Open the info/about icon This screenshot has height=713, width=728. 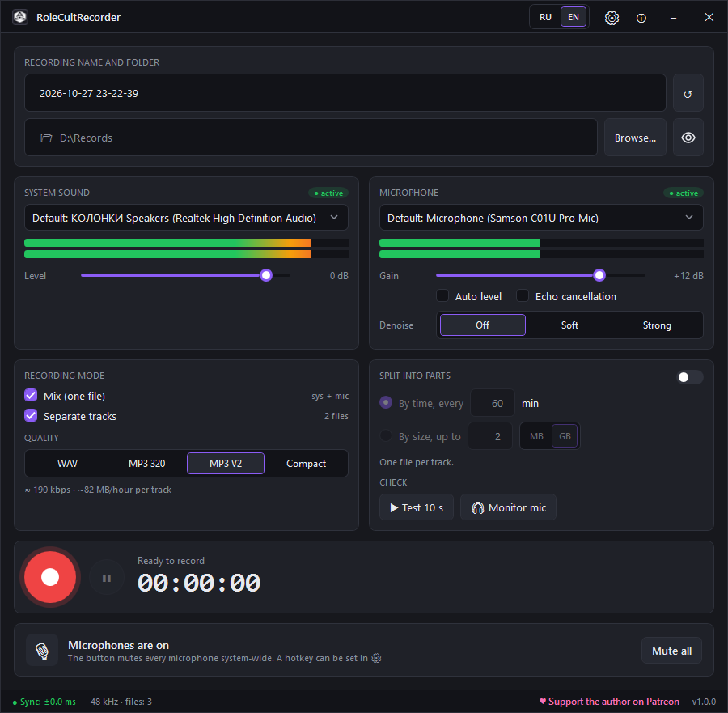click(x=641, y=18)
